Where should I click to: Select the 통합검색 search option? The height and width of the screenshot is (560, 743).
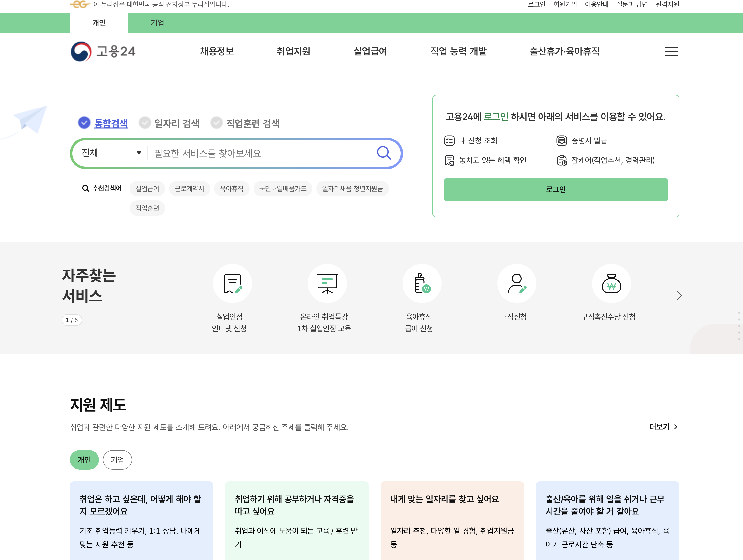coord(111,123)
